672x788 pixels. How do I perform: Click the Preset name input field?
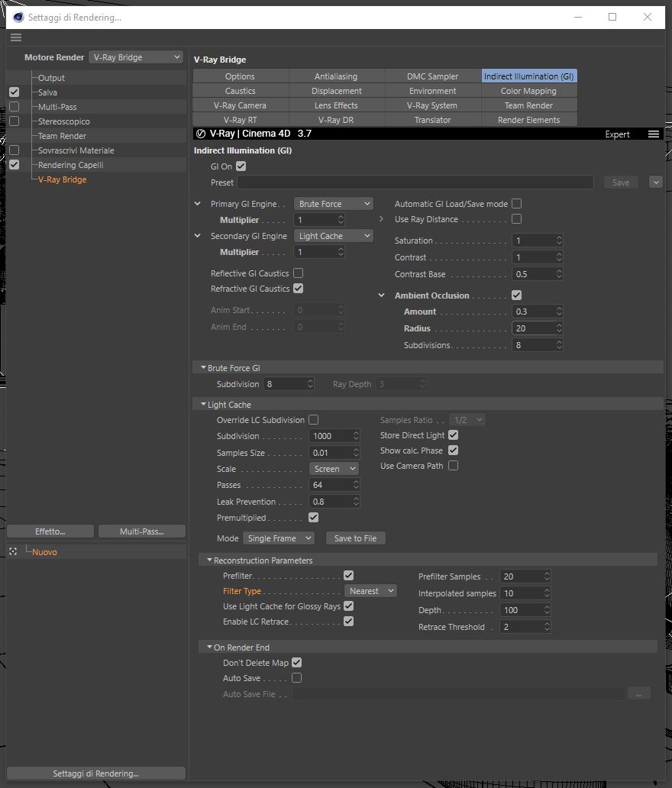pos(415,182)
